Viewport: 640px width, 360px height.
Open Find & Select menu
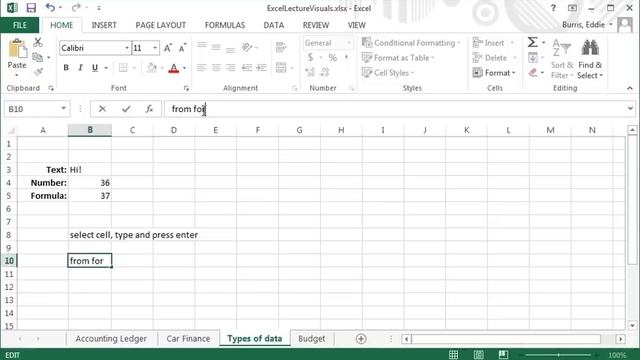pyautogui.click(x=590, y=59)
